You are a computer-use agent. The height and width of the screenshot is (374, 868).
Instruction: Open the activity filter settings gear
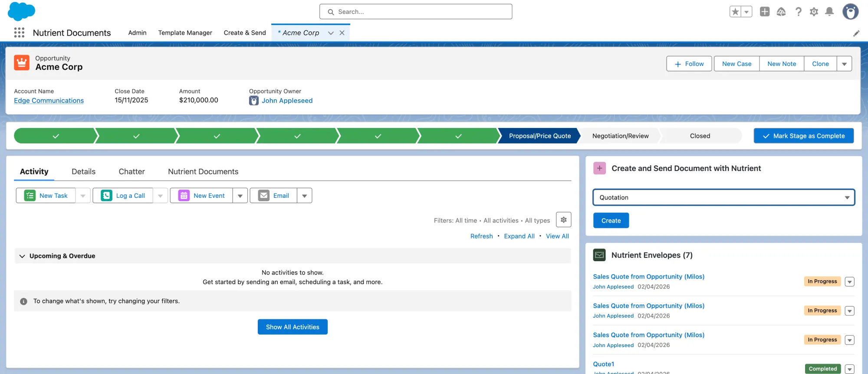coord(563,220)
